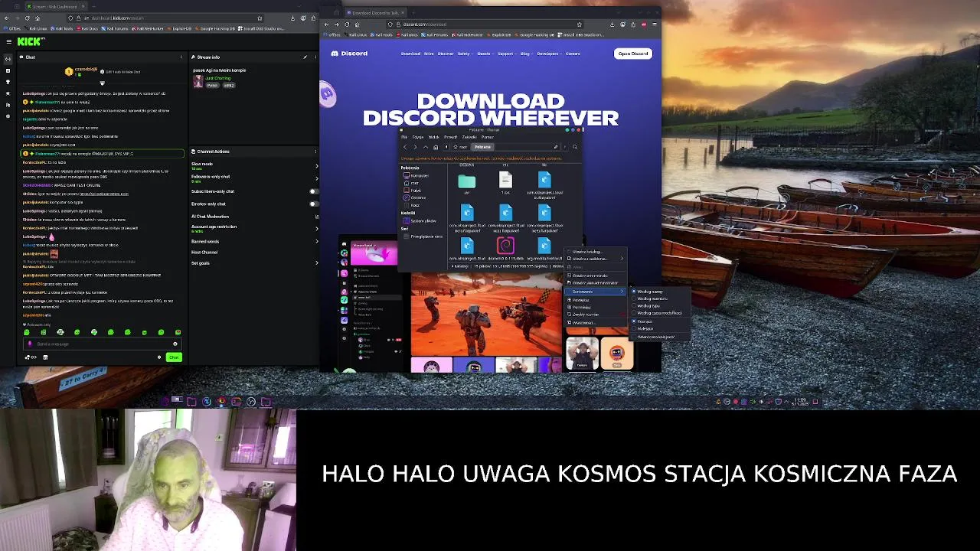980x551 pixels.
Task: Check the Odwrócona kolejność option
Action: pyautogui.click(x=655, y=337)
